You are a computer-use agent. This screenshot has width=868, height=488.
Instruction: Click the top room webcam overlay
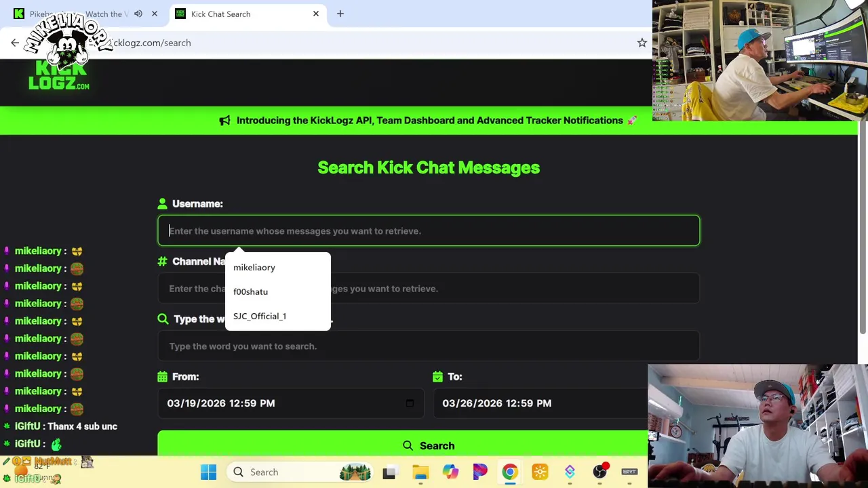[x=760, y=60]
